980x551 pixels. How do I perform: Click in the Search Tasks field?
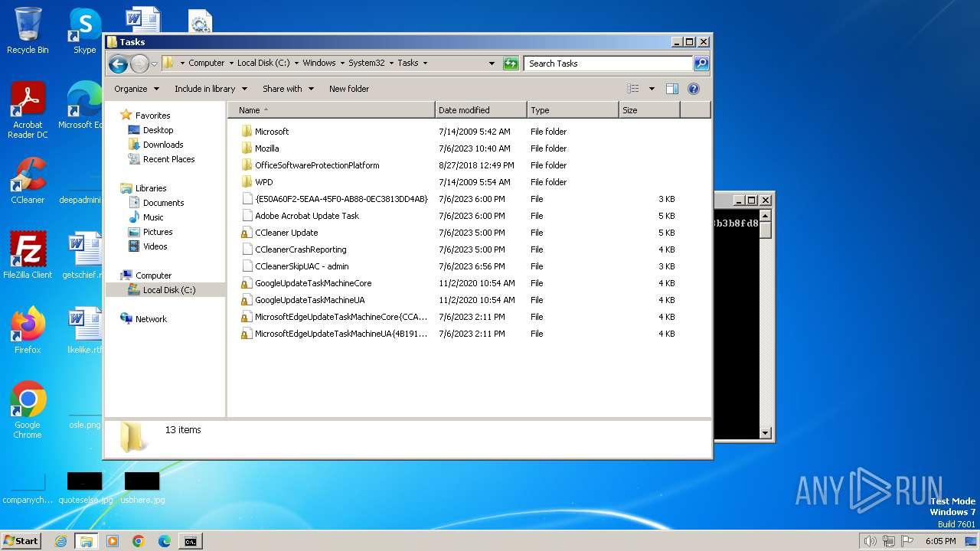(609, 64)
